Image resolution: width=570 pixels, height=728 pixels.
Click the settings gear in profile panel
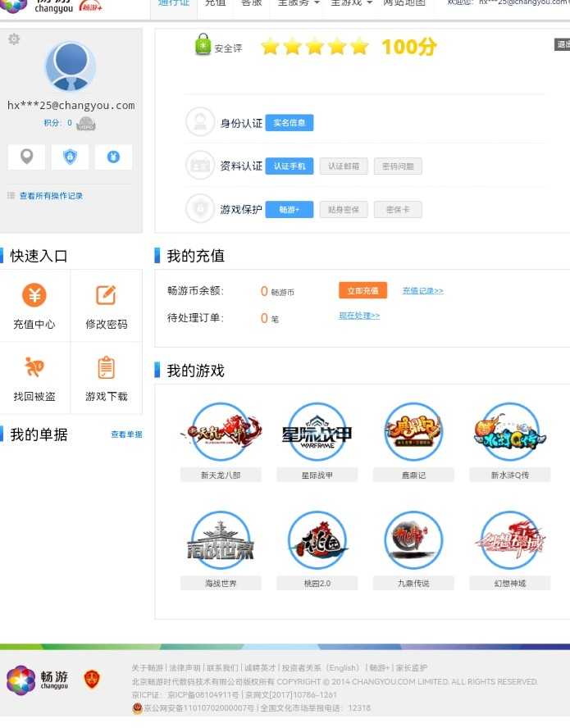coord(14,39)
